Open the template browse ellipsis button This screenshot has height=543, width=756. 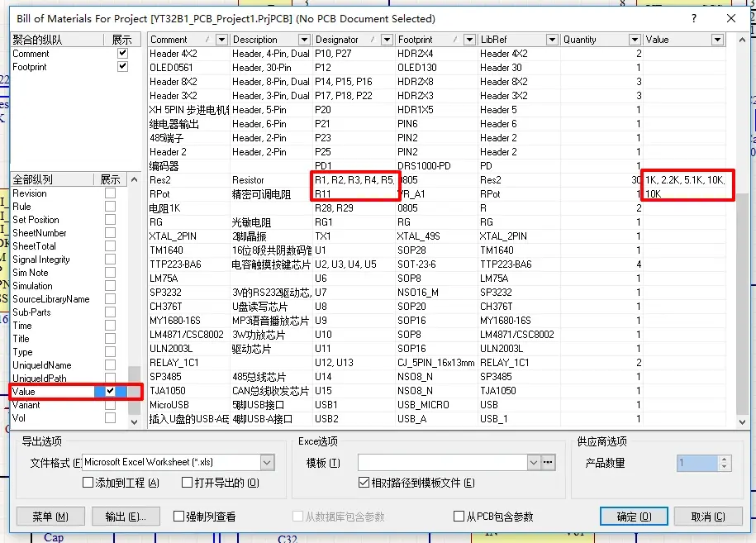[x=547, y=463]
